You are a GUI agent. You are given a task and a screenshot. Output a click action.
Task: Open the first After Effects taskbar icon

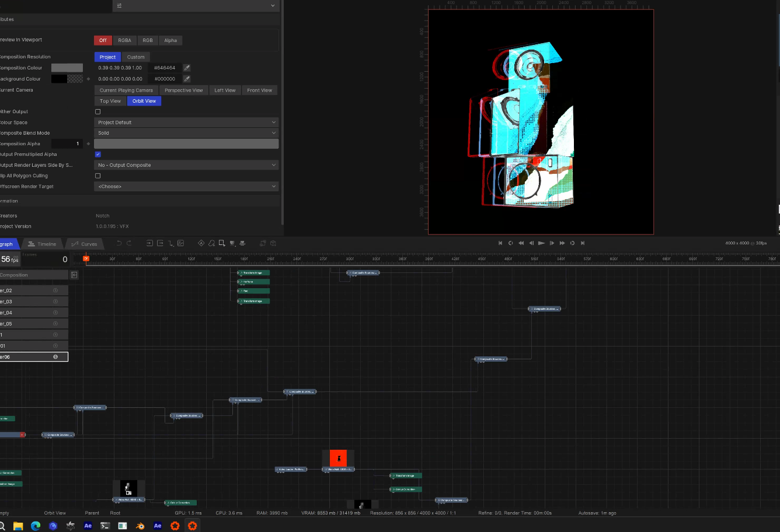(x=88, y=526)
